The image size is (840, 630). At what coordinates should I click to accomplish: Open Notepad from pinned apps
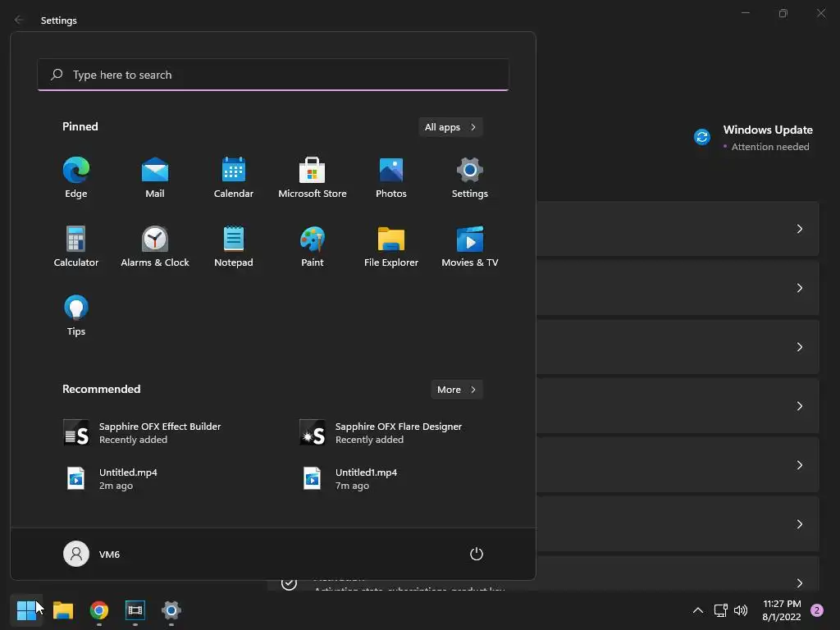tap(234, 247)
